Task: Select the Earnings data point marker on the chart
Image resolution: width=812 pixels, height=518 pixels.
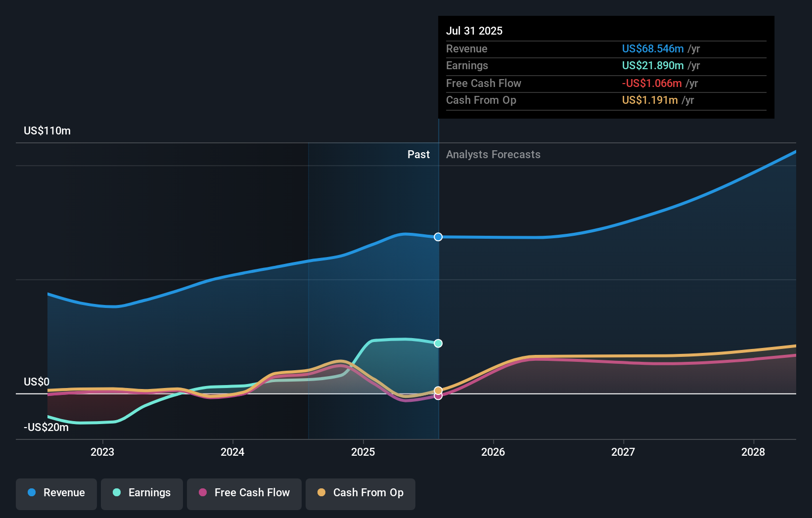Action: point(438,343)
